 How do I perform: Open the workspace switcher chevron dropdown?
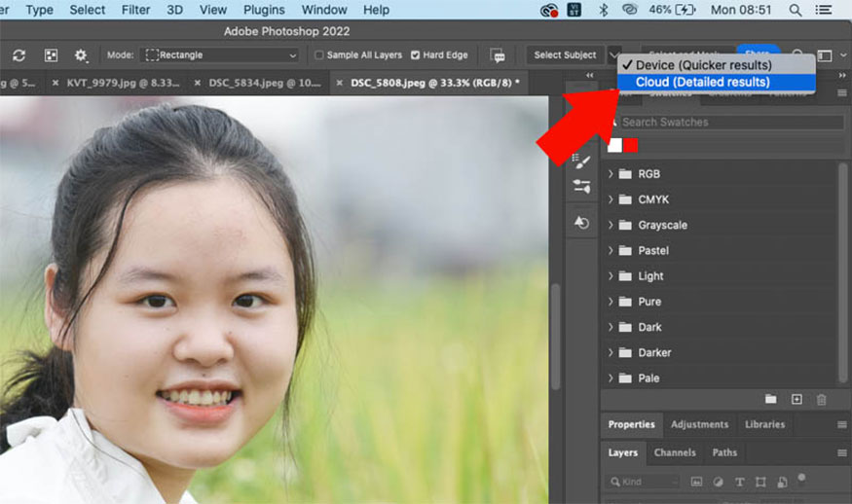point(843,55)
